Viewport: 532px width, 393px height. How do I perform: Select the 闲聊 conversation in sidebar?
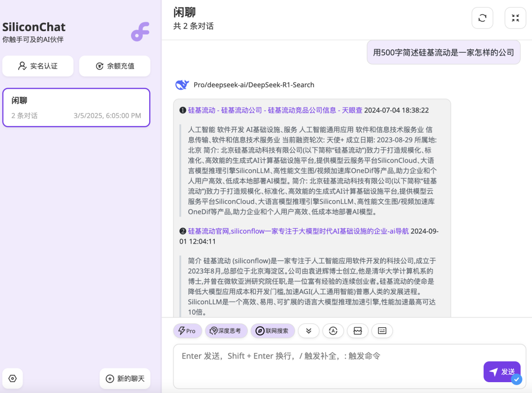pos(76,107)
